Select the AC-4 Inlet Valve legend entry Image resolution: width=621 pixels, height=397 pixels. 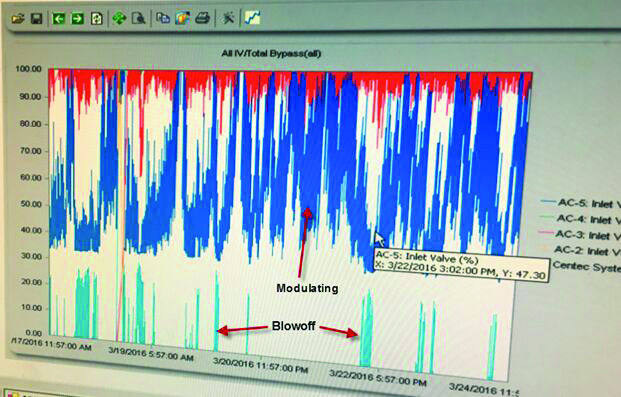click(x=580, y=219)
